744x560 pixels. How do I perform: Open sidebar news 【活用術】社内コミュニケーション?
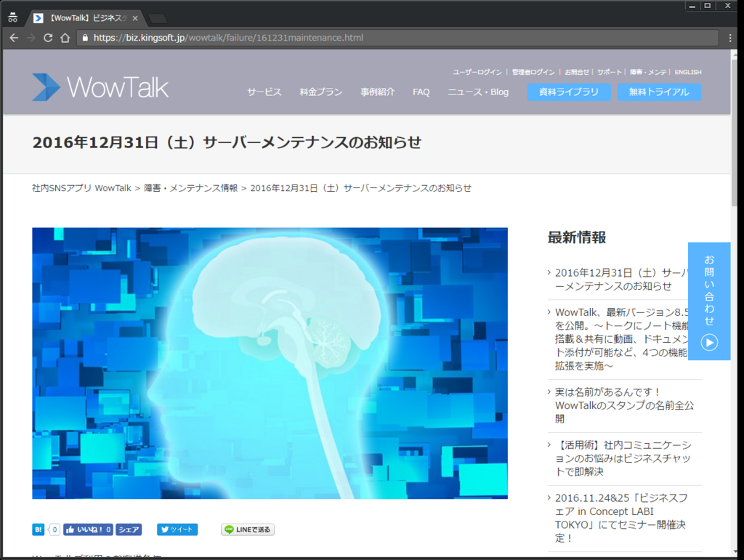[624, 458]
